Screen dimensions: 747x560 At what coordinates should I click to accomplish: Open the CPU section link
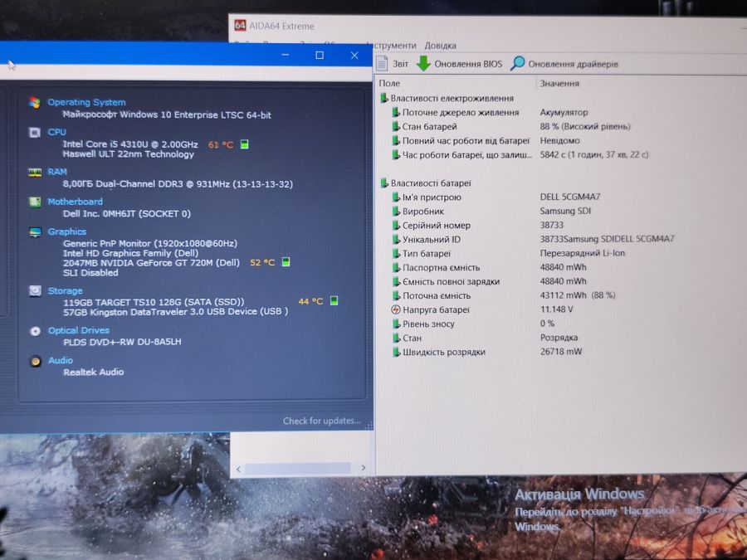point(56,132)
